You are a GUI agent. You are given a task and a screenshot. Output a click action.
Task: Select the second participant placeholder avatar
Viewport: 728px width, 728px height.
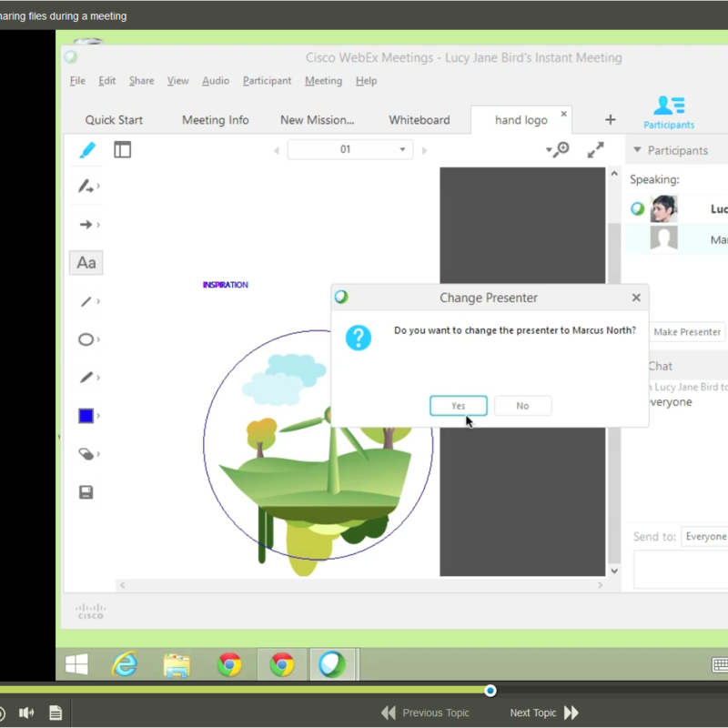(x=663, y=238)
